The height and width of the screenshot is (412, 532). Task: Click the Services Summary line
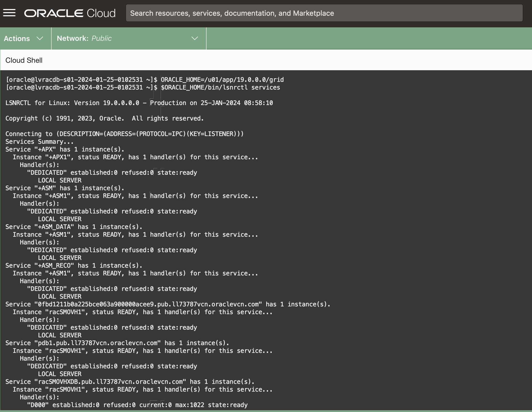click(39, 142)
